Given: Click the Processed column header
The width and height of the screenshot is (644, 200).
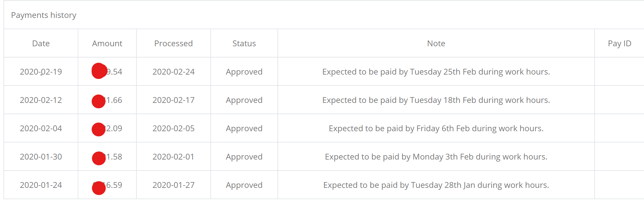Looking at the screenshot, I should click(173, 43).
